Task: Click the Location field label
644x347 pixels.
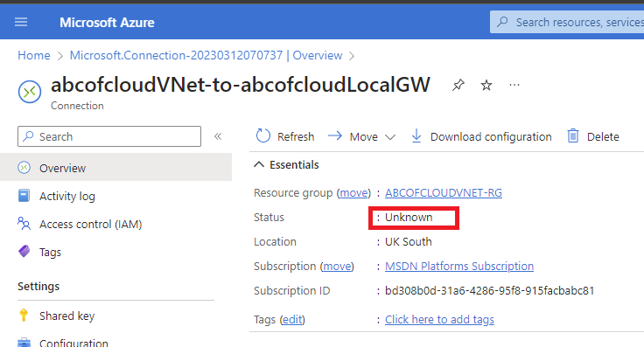Action: pyautogui.click(x=275, y=242)
